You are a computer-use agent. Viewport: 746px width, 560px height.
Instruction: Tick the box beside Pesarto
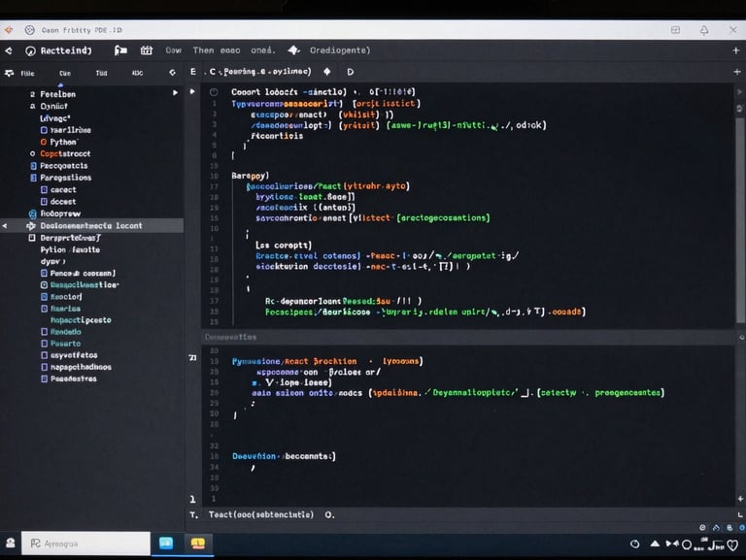coord(44,344)
